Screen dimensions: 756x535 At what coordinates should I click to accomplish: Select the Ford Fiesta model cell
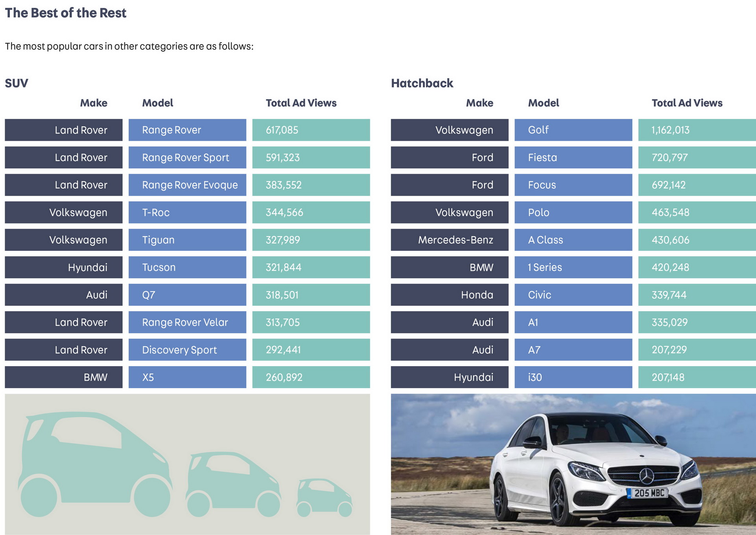573,157
